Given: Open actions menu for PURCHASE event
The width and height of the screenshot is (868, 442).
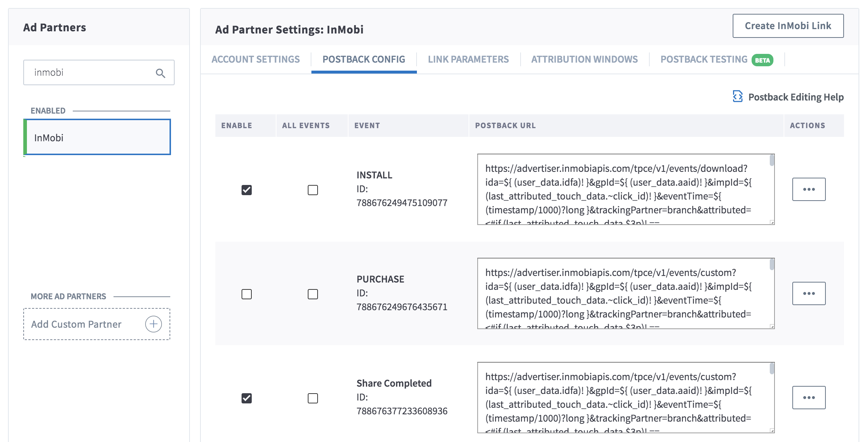Looking at the screenshot, I should 809,293.
